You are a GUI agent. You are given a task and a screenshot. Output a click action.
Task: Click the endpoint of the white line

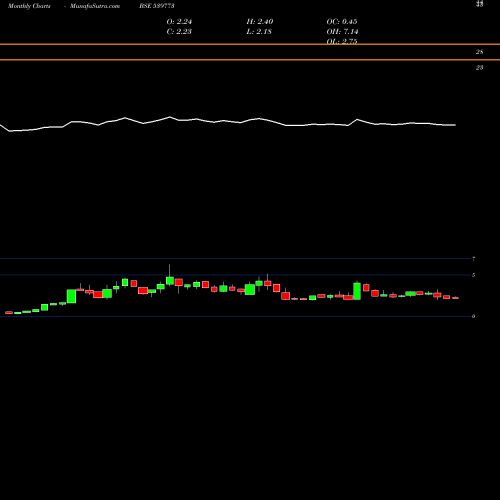(455, 125)
